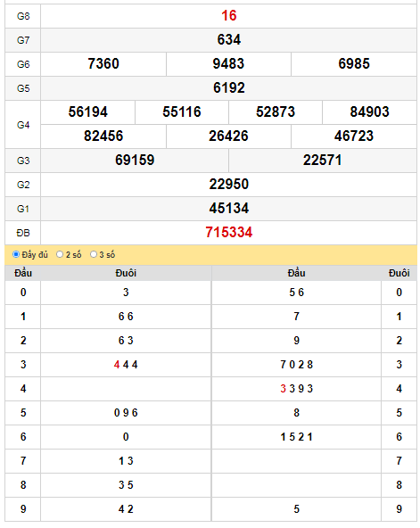Image resolution: width=420 pixels, height=528 pixels.
Task: Click the left "Đuôi" column header
Action: 126,273
